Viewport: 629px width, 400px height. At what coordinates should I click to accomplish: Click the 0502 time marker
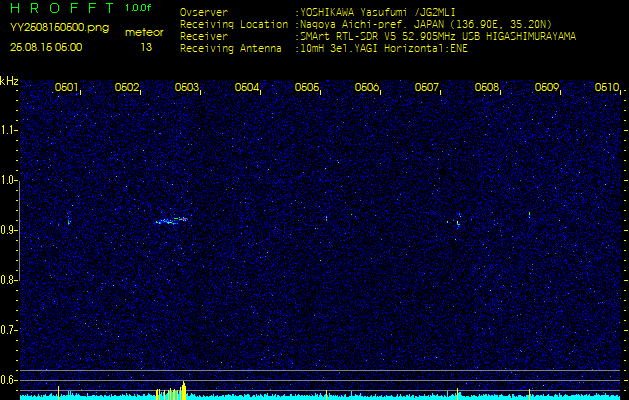(126, 87)
